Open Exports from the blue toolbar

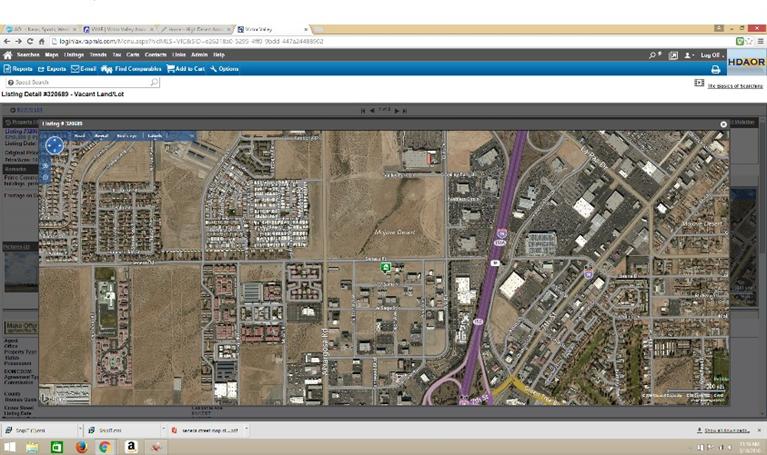(52, 69)
